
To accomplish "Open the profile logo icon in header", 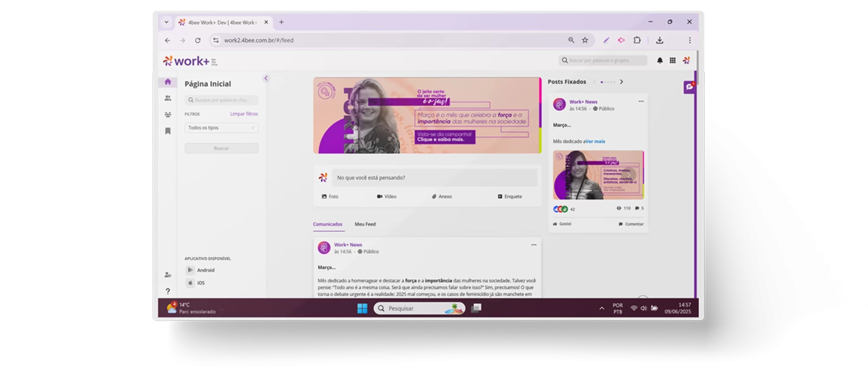I will coord(686,60).
